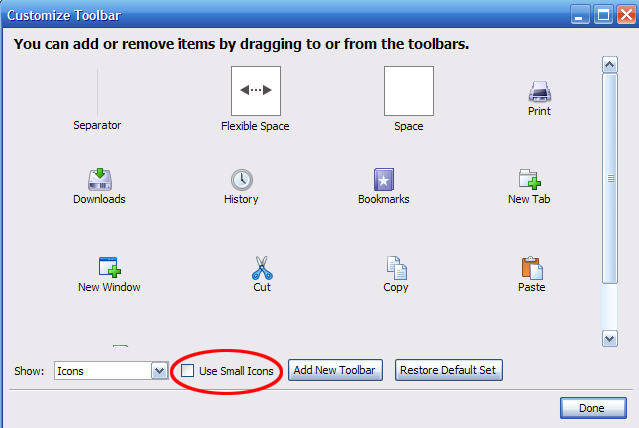Select the Bookmarks star icon
The height and width of the screenshot is (428, 639).
pos(384,179)
